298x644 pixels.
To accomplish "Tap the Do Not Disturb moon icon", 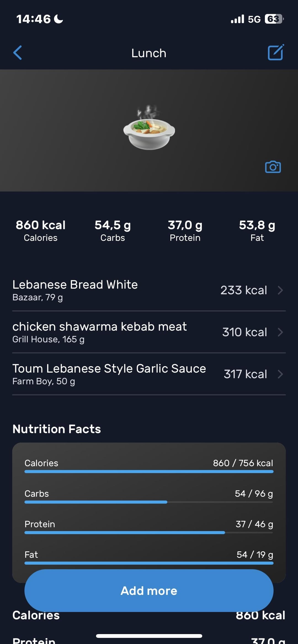I will point(58,19).
